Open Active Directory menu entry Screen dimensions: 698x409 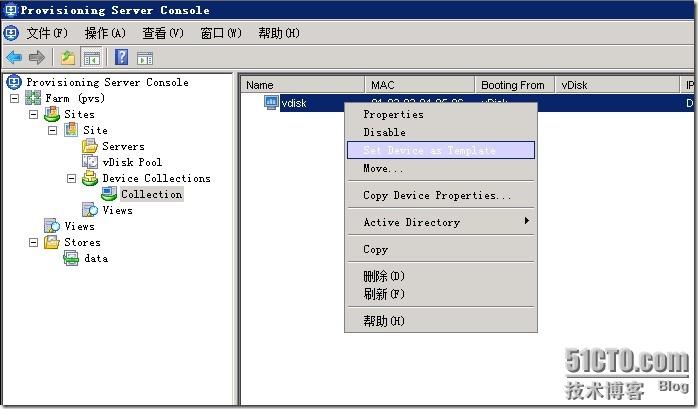click(x=441, y=222)
